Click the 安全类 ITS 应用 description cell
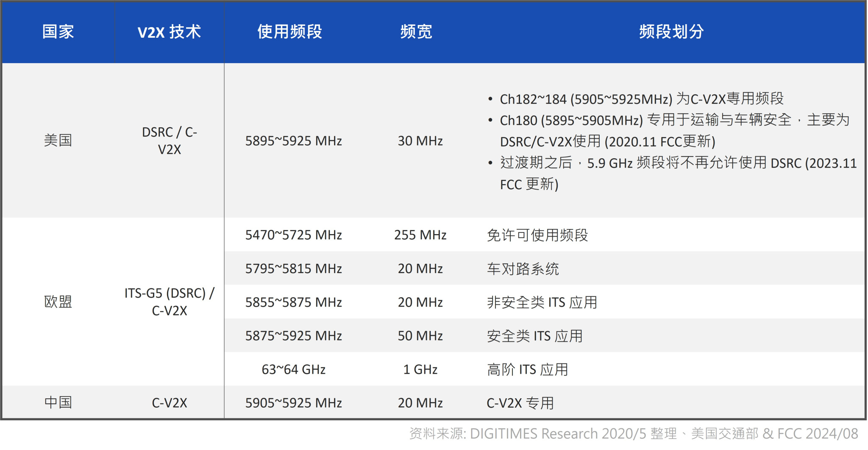The image size is (868, 450). [x=534, y=336]
